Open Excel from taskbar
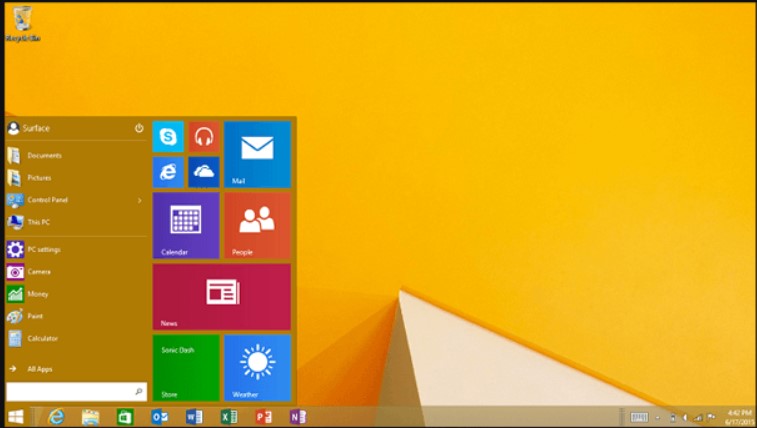This screenshot has width=757, height=428. (229, 416)
